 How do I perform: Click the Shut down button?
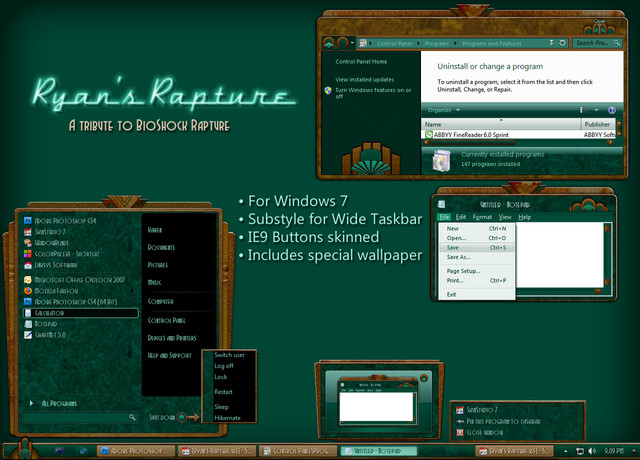click(x=162, y=417)
